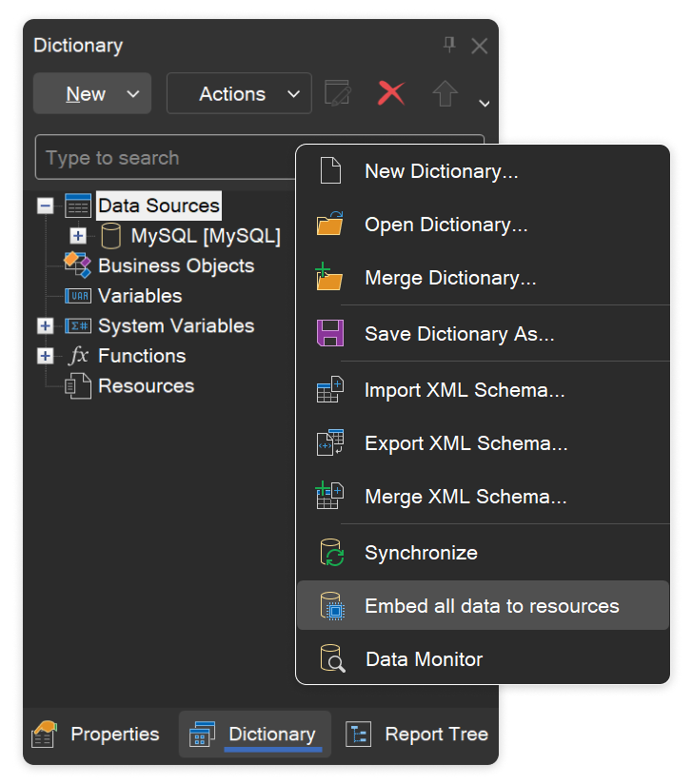The height and width of the screenshot is (784, 693).
Task: Choose Embed all data to resources
Action: point(483,605)
